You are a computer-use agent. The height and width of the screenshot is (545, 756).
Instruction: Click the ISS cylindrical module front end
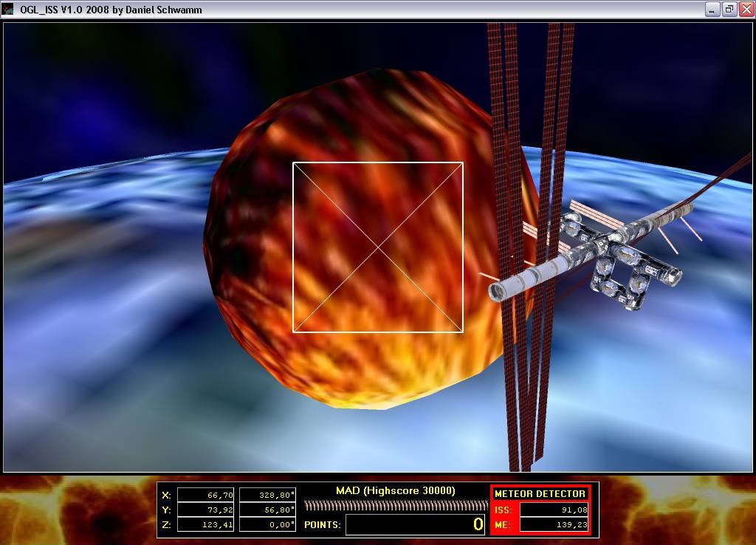point(501,291)
